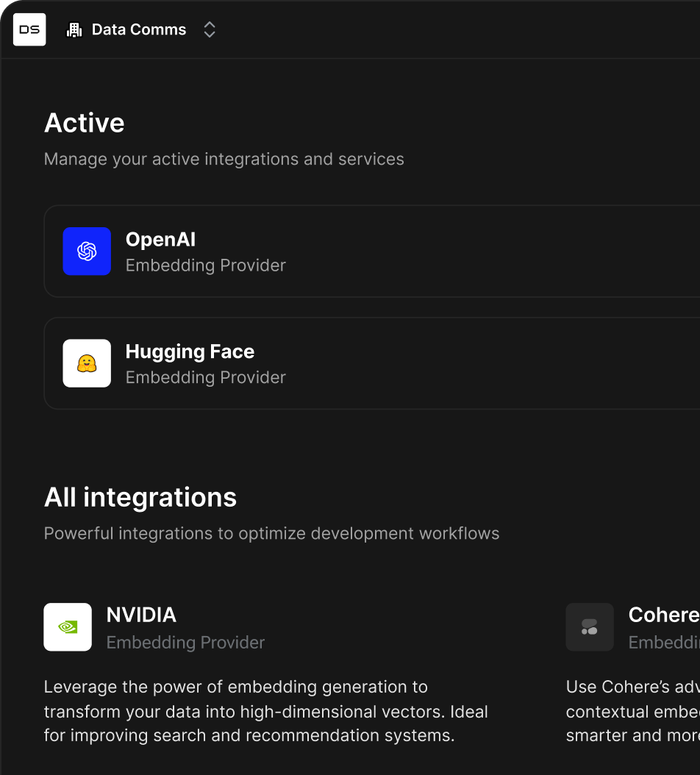Click Embedding Provider label under Hugging Face

205,377
